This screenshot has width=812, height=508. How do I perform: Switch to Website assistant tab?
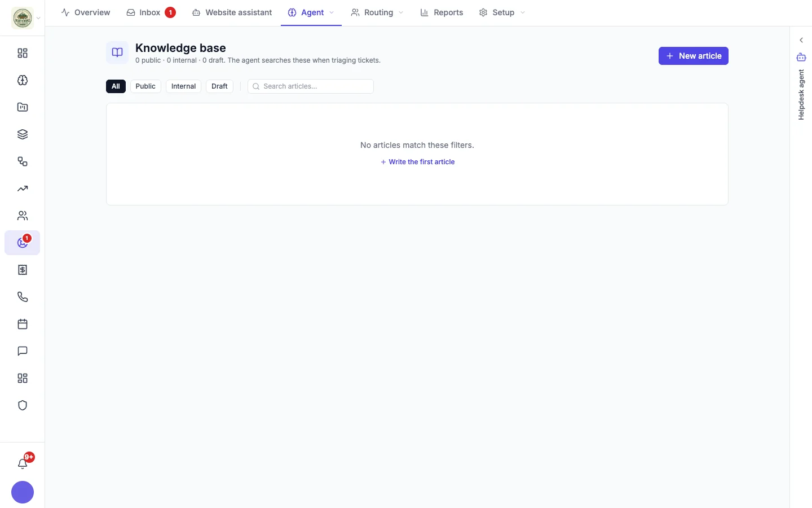[x=232, y=12]
